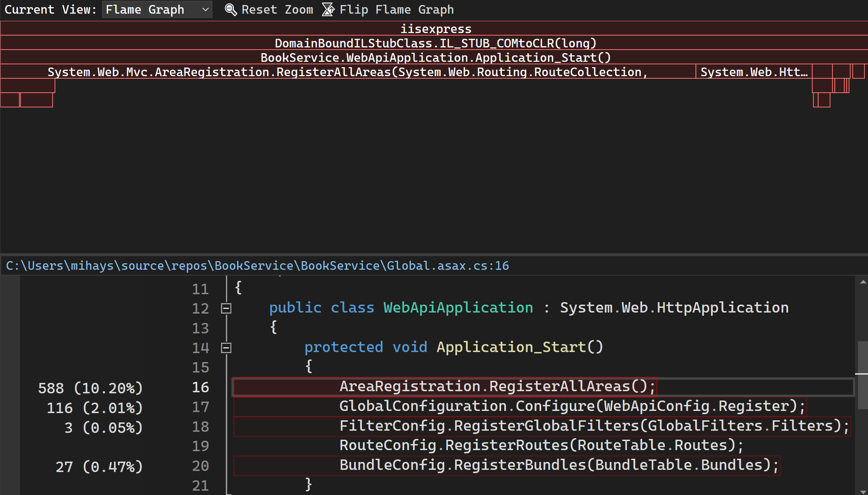Screen dimensions: 868x495
Task: Click DomainBoundILStubClass flame graph bar
Action: pos(434,42)
